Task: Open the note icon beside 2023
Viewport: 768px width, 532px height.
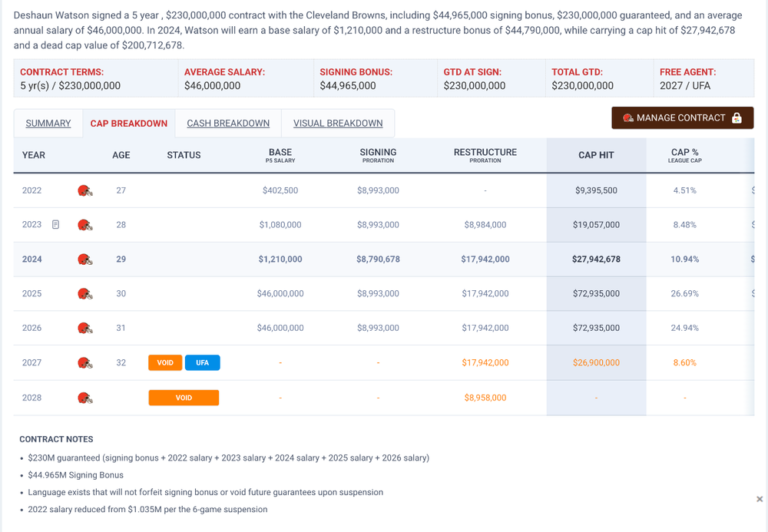Action: pyautogui.click(x=55, y=225)
